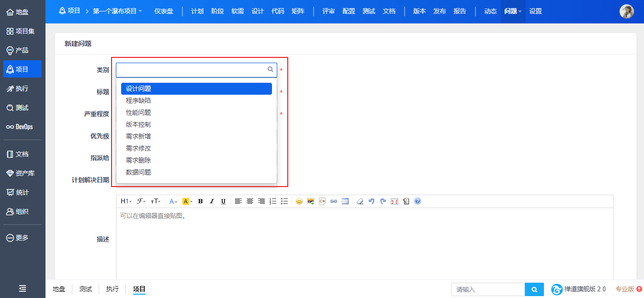Expand 第一个瀑布项目 project dropdown
The image size is (644, 298).
pos(117,11)
